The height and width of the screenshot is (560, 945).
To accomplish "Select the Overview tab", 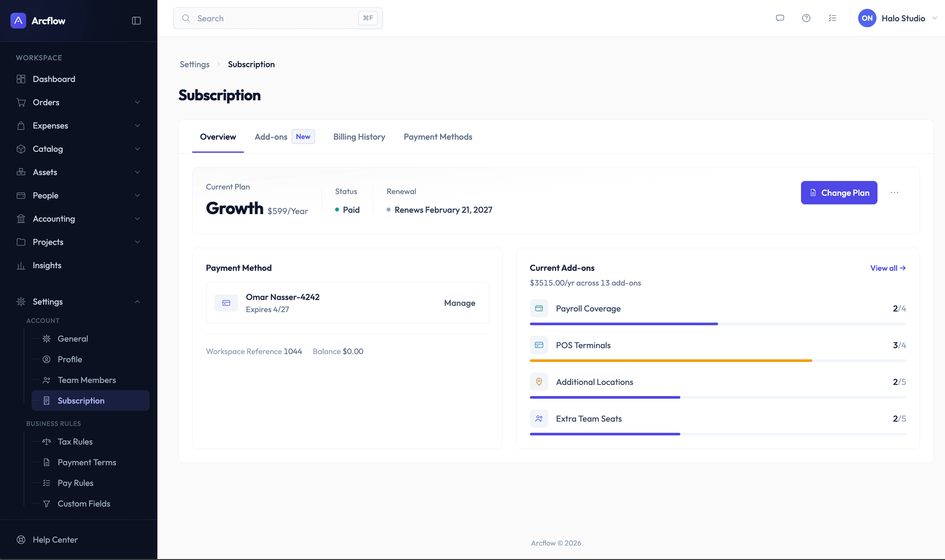I will point(218,137).
